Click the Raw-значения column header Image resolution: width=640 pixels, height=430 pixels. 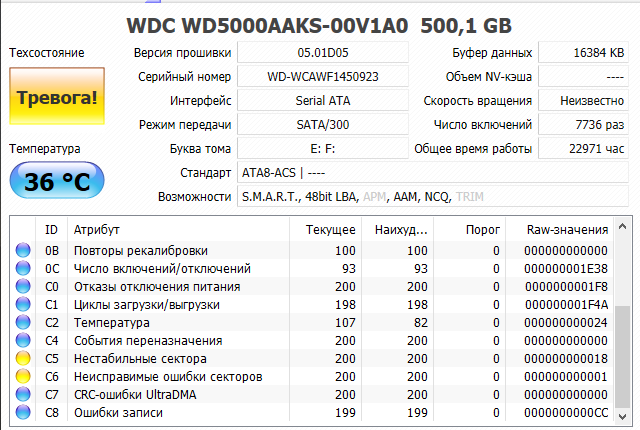point(567,230)
